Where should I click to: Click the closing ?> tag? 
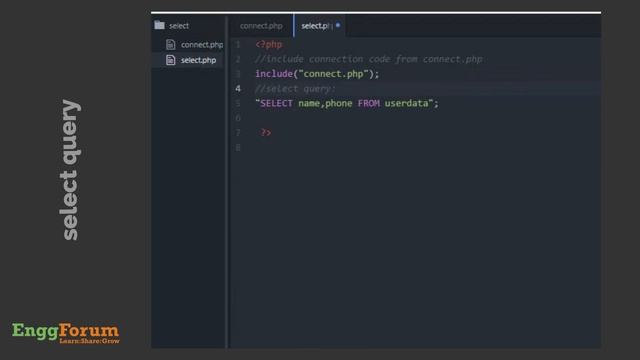click(x=266, y=133)
